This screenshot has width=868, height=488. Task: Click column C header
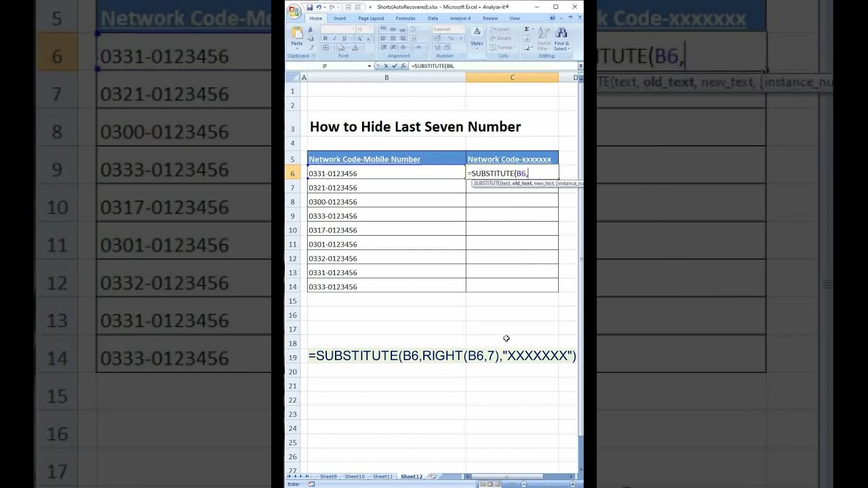[x=512, y=77]
